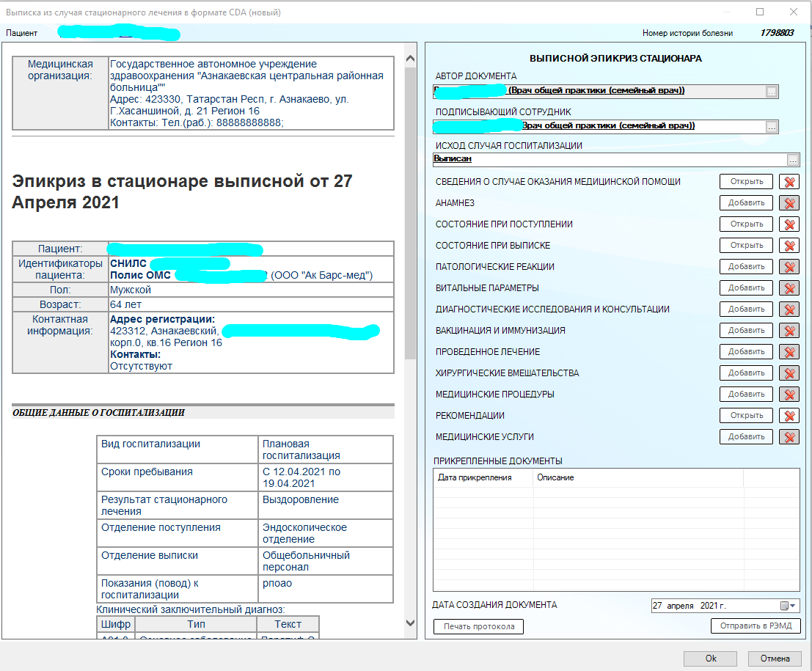
Task: Remove the Вакцинация и иммунизация section
Action: click(x=789, y=330)
